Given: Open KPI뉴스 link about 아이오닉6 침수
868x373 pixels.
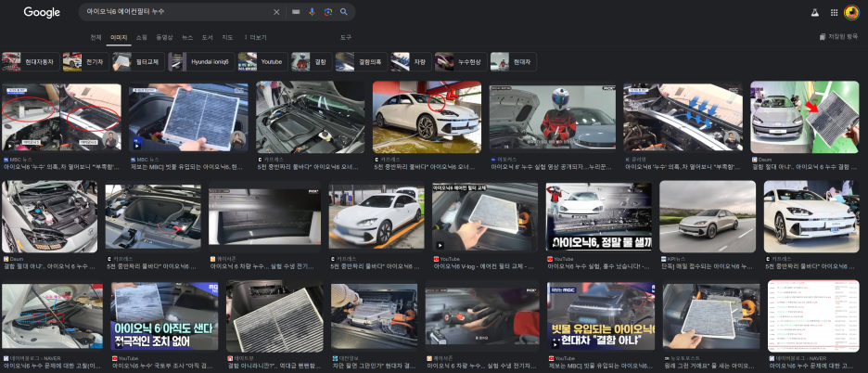Looking at the screenshot, I should [x=707, y=266].
